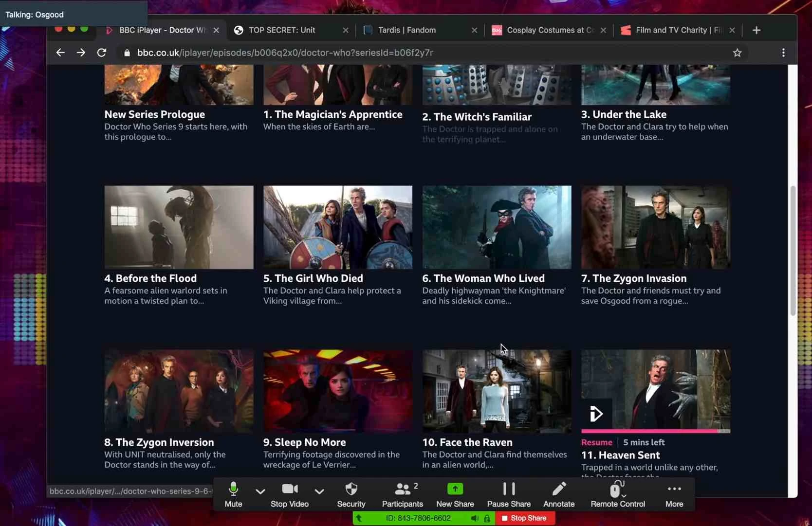Click The Zygon Inversion thumbnail
This screenshot has height=526, width=812.
(x=179, y=391)
